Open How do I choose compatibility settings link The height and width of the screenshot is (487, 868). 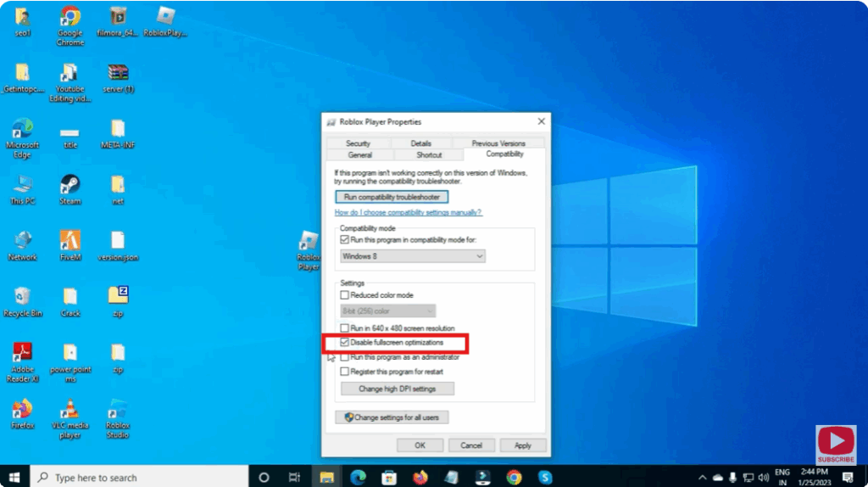(x=408, y=213)
